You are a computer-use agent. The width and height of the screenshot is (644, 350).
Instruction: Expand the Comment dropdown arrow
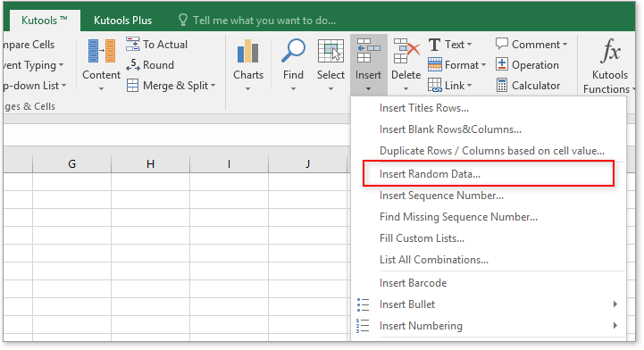565,45
